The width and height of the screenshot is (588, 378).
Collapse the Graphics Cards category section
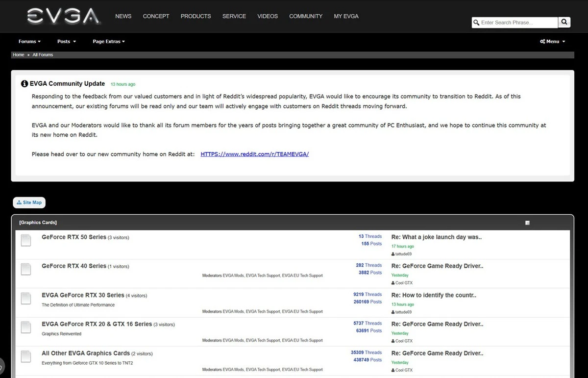click(x=527, y=223)
